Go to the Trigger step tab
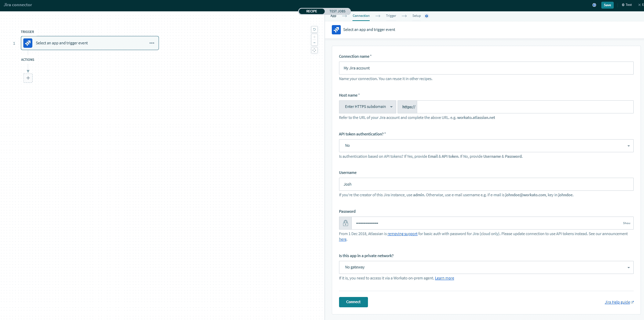644x320 pixels. [391, 16]
